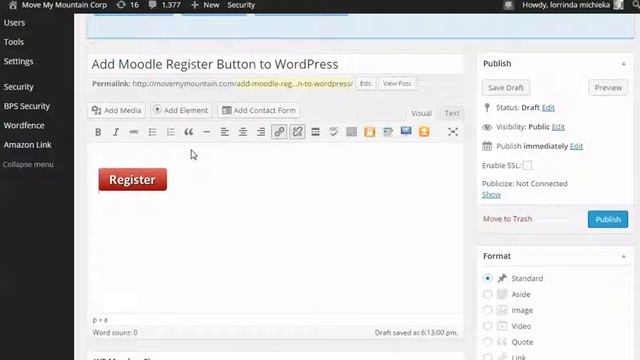This screenshot has height=360, width=640.
Task: Open the Security sidebar menu
Action: pos(18,87)
